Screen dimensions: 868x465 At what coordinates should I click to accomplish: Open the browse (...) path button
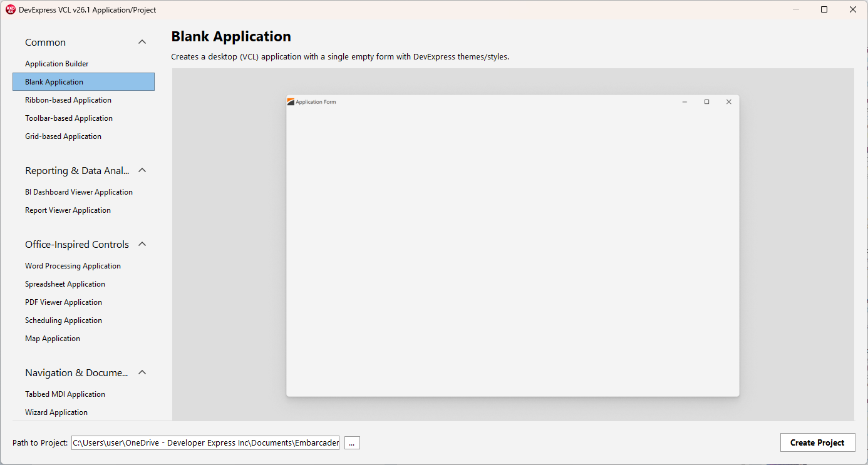[351, 442]
